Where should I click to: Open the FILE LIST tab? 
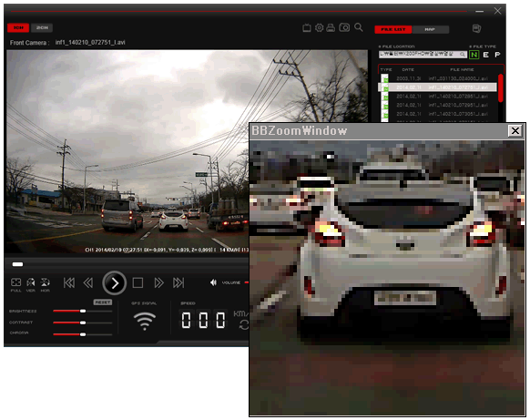(393, 29)
